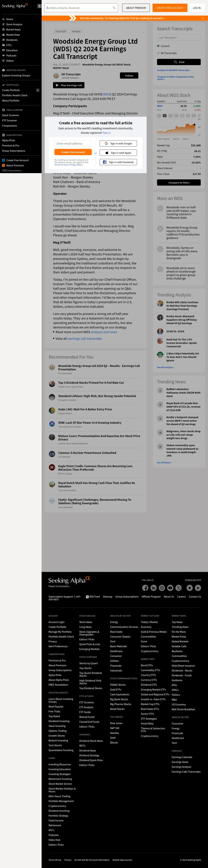Open the Market News sidebar icon

pyautogui.click(x=3, y=30)
